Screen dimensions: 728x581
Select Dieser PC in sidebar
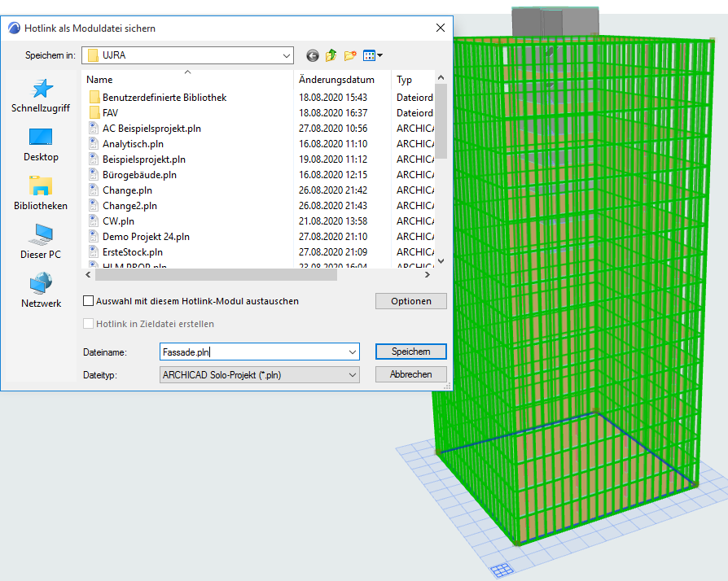(41, 242)
